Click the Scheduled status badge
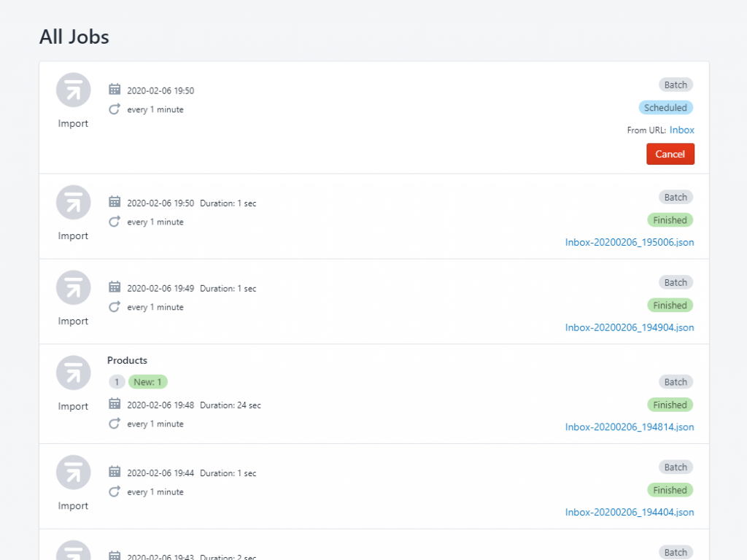 tap(665, 107)
